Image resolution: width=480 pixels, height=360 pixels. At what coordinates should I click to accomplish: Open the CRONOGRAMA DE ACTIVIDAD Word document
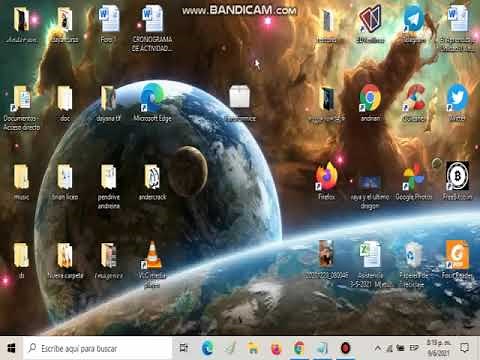point(152,19)
